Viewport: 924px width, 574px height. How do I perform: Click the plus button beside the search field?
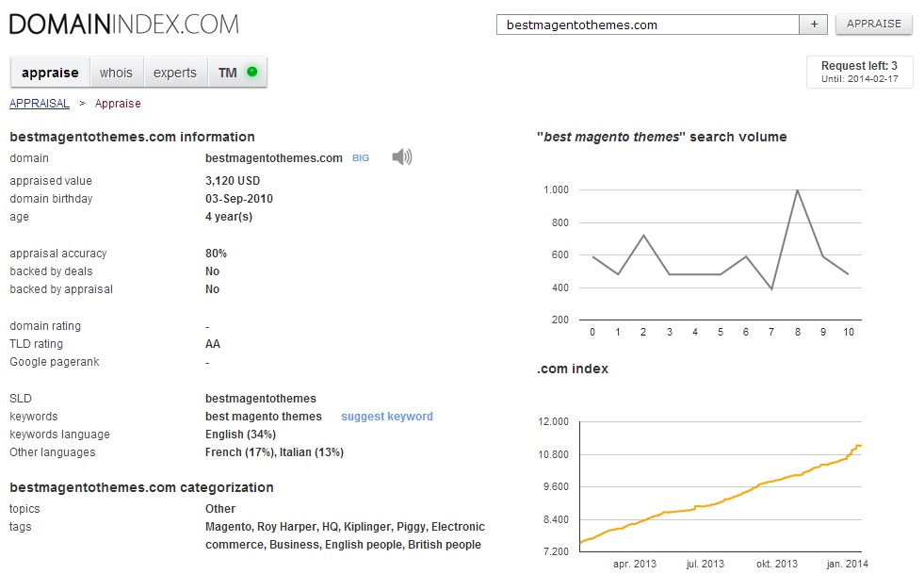tap(814, 25)
